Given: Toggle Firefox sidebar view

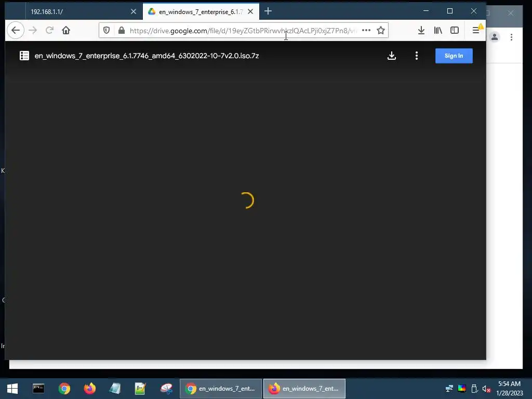Looking at the screenshot, I should pyautogui.click(x=455, y=30).
